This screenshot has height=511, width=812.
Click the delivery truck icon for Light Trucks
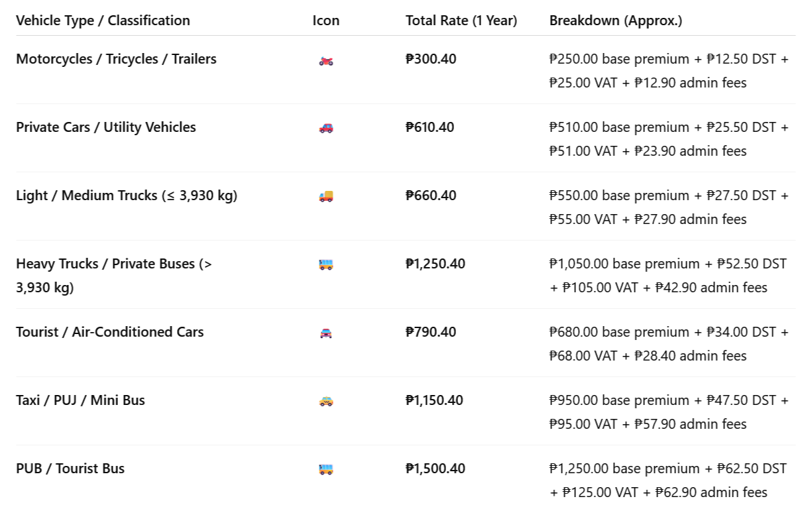325,196
